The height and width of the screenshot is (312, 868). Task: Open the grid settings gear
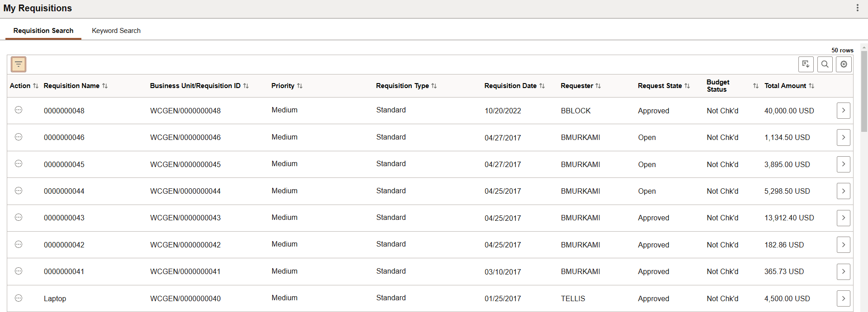pos(844,64)
